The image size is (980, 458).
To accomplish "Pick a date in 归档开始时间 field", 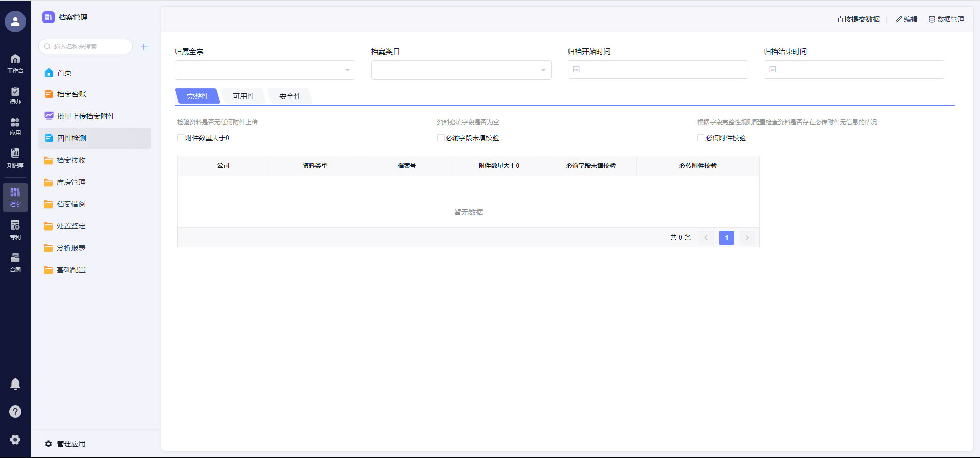I will pyautogui.click(x=657, y=69).
